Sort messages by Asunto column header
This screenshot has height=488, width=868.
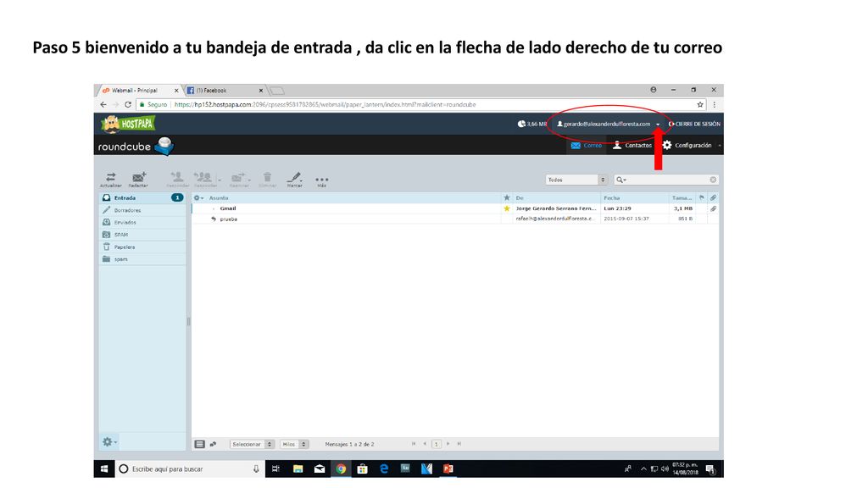(219, 197)
